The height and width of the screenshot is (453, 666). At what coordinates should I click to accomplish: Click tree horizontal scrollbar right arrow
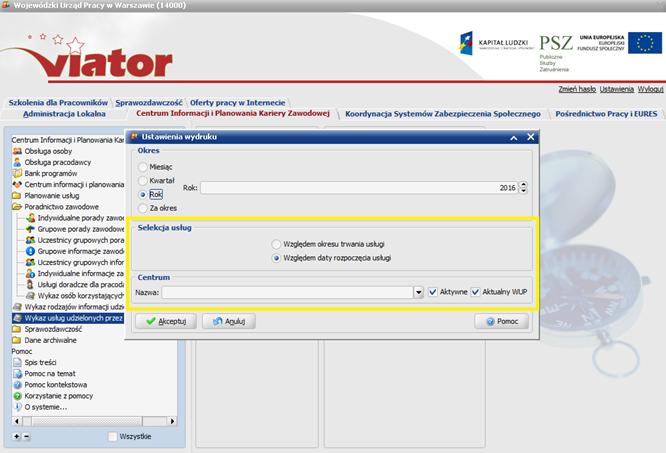pyautogui.click(x=172, y=421)
